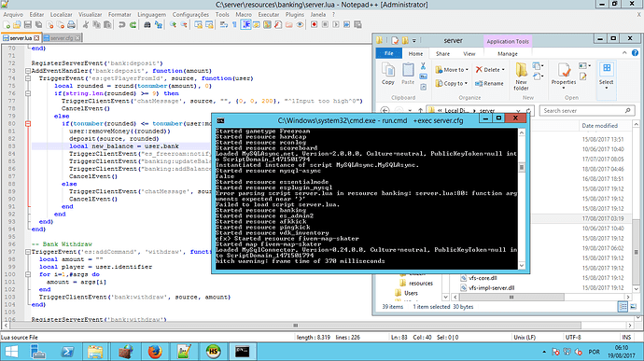Click Explorer address bar refresh icon
The width and height of the screenshot is (644, 361).
[529, 111]
